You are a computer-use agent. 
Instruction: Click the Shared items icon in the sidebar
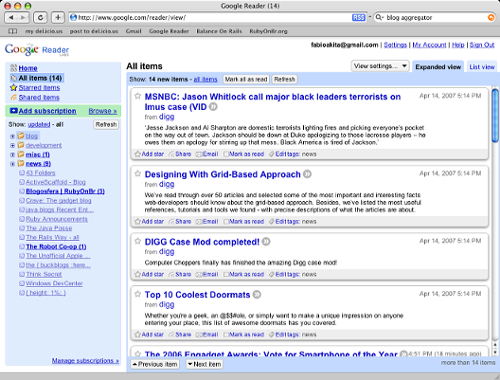14,97
